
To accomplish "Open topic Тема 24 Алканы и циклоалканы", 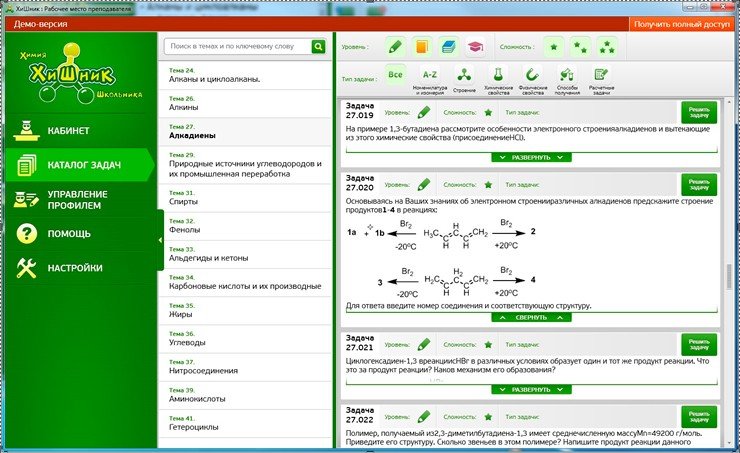I will pyautogui.click(x=245, y=75).
